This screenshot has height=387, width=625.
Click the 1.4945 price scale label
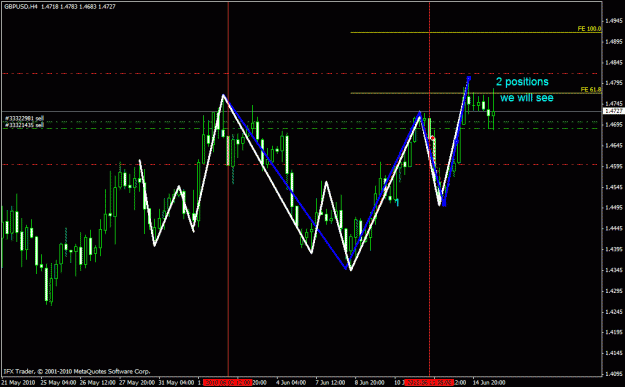click(x=614, y=21)
